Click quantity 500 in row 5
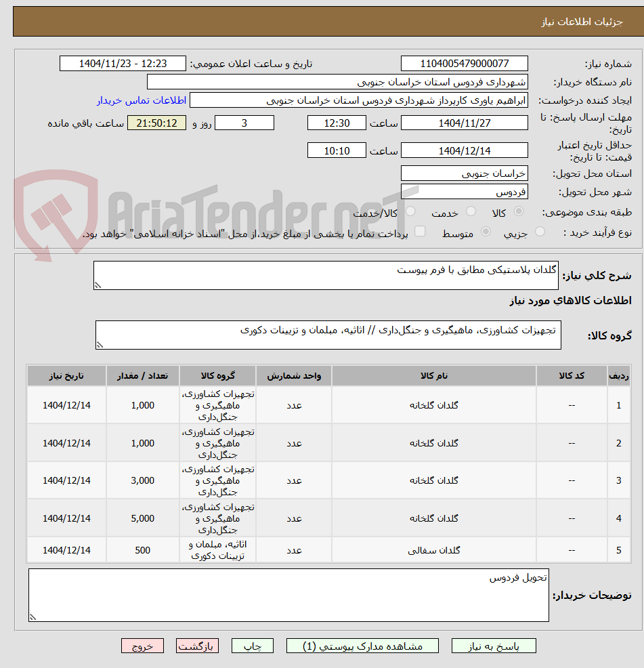The width and height of the screenshot is (644, 668). (x=143, y=550)
